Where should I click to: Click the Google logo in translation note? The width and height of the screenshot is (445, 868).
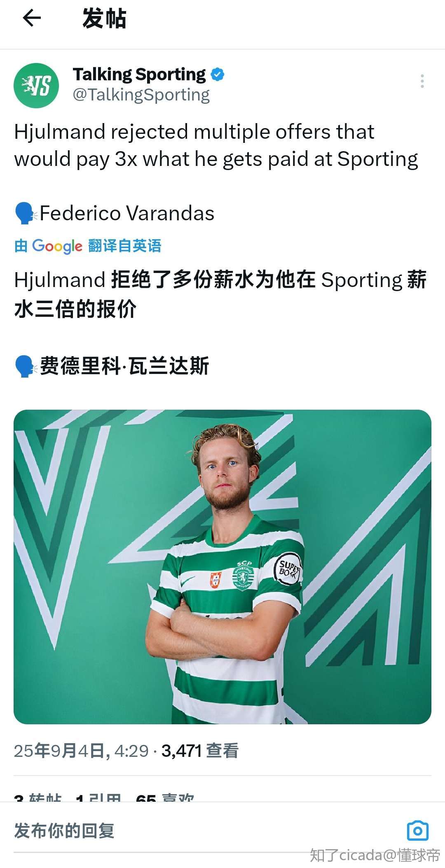[57, 246]
